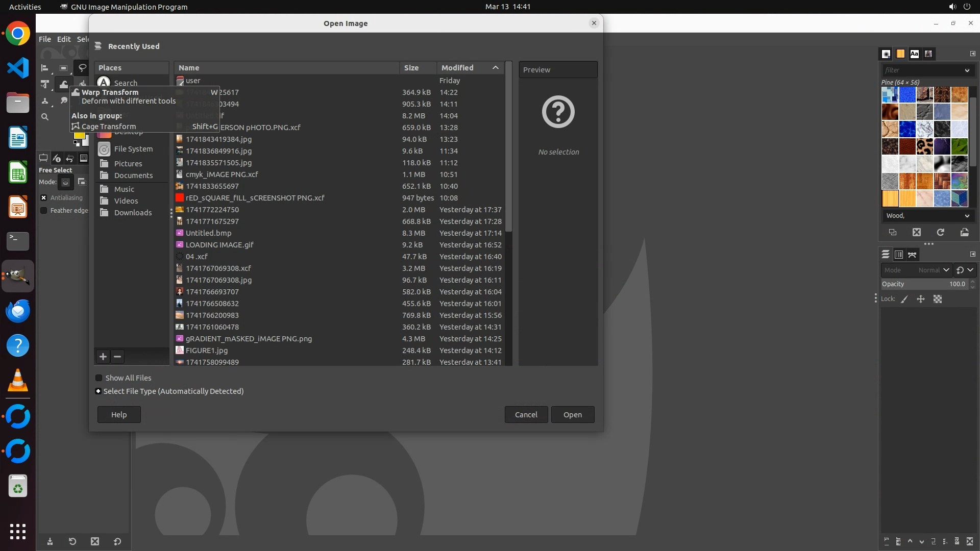Add a bookmark with plus button
Image resolution: width=980 pixels, height=551 pixels.
click(x=103, y=357)
